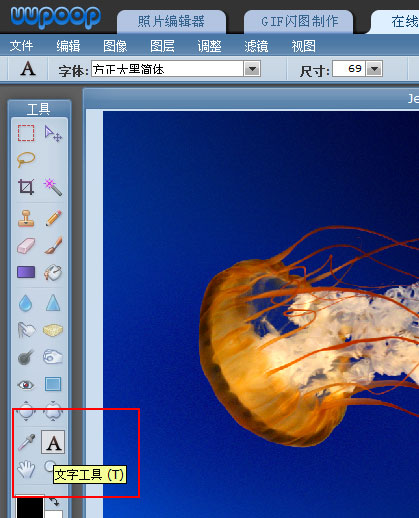Image resolution: width=419 pixels, height=518 pixels.
Task: Select the paint bucket tool
Action: point(53,272)
